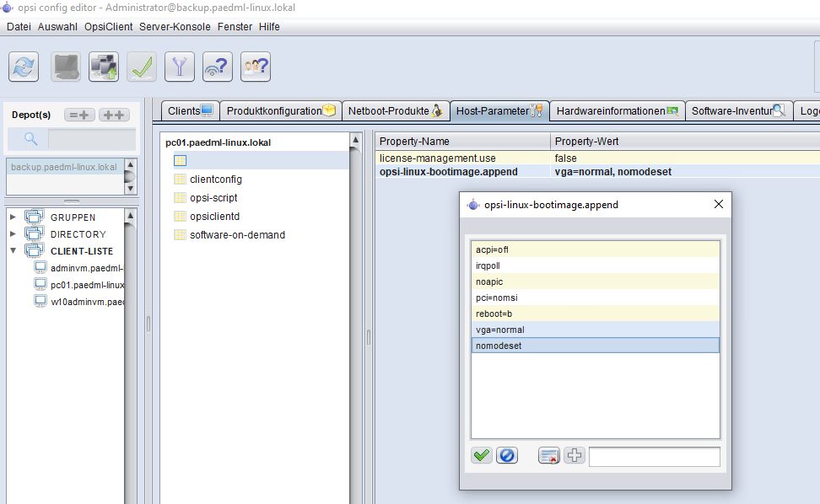Click the Depot search input field

point(91,139)
